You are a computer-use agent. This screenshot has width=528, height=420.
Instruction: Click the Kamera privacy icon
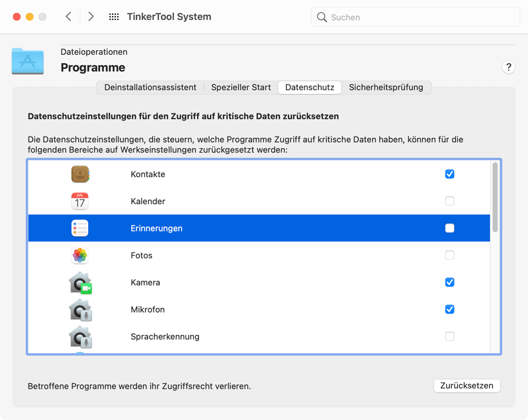[80, 283]
